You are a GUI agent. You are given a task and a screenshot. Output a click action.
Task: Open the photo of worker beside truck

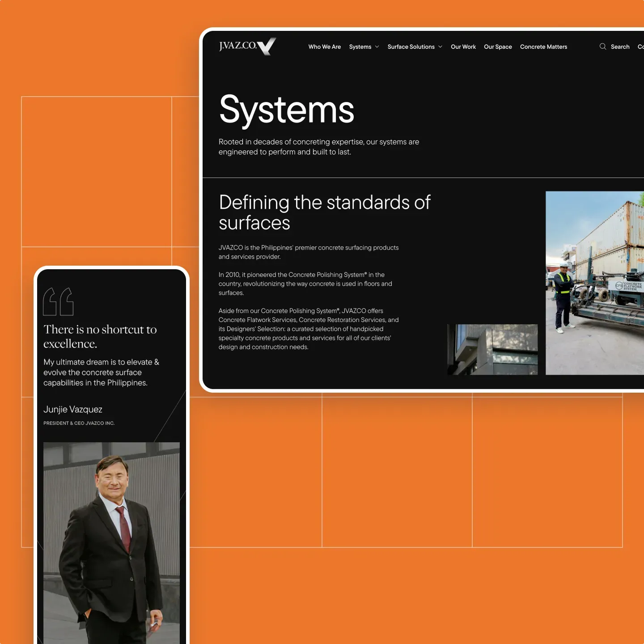[594, 283]
